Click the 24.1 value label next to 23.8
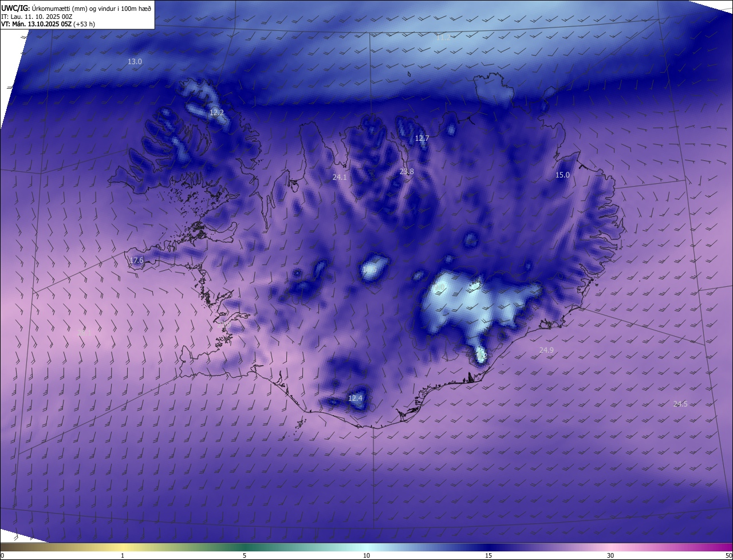The height and width of the screenshot is (560, 733). click(340, 178)
